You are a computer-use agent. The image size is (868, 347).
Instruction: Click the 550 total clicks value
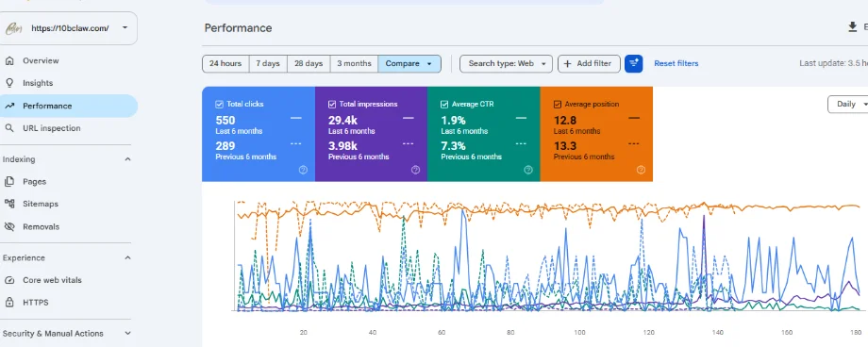pyautogui.click(x=225, y=121)
